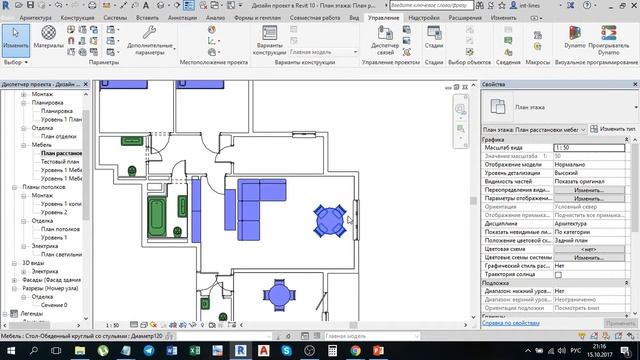Open Skype from the taskbar
Screen dimensions: 640x360
pos(287,351)
